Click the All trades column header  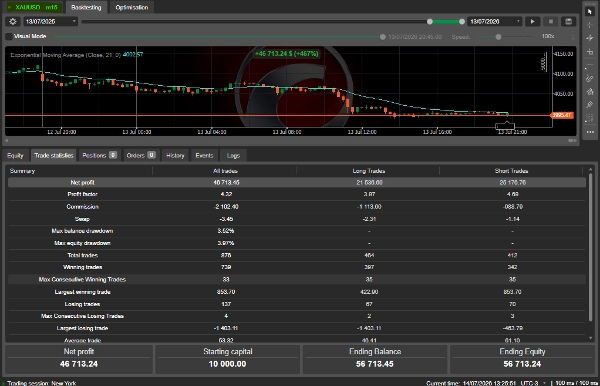[x=225, y=171]
